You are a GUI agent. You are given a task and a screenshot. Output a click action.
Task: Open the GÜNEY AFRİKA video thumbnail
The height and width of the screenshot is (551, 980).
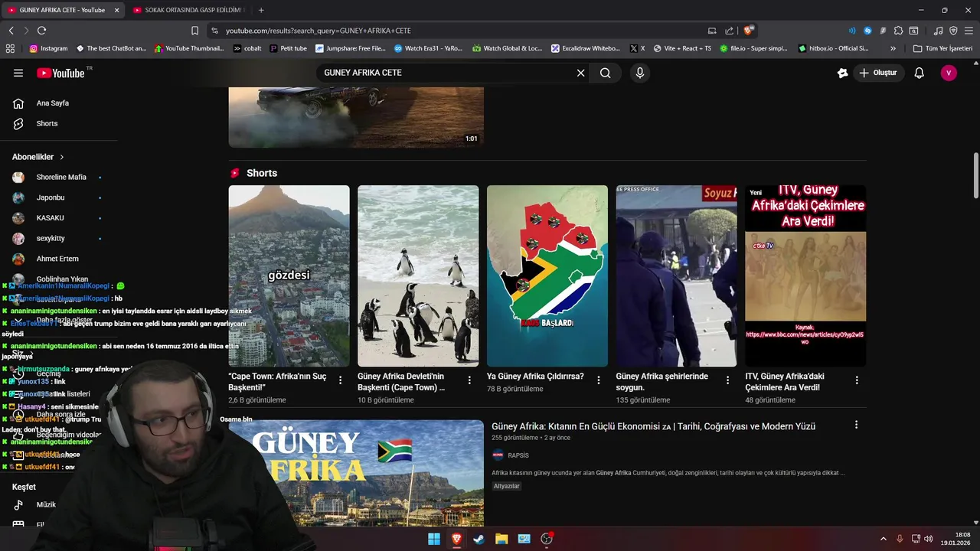coord(356,474)
